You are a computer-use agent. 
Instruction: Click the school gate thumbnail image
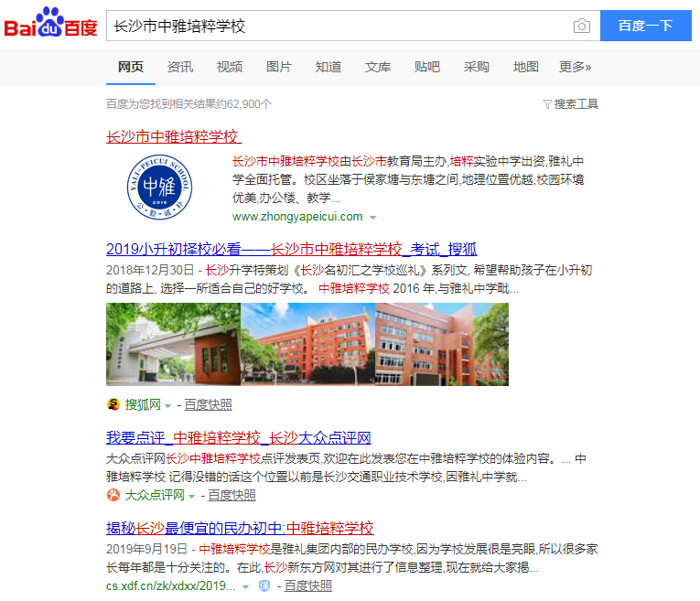173,344
